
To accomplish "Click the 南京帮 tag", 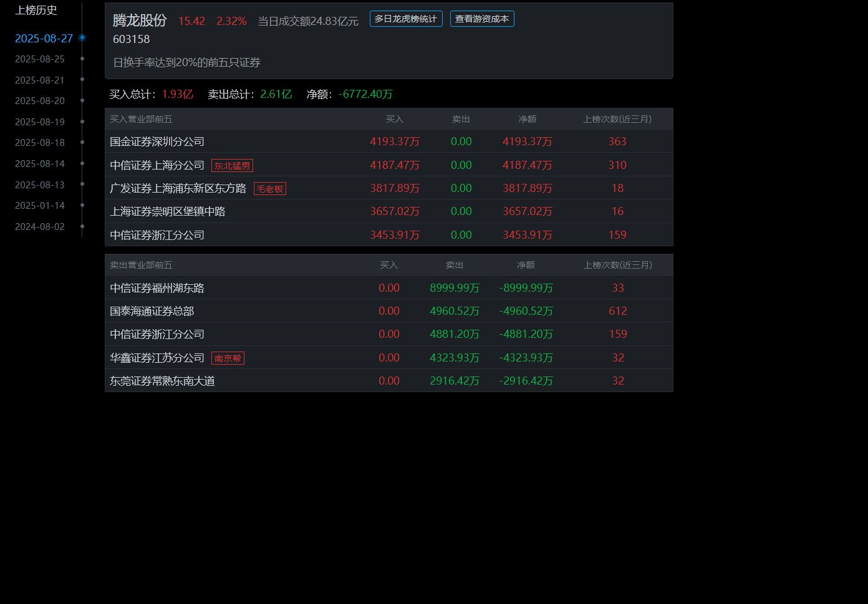I will point(228,358).
